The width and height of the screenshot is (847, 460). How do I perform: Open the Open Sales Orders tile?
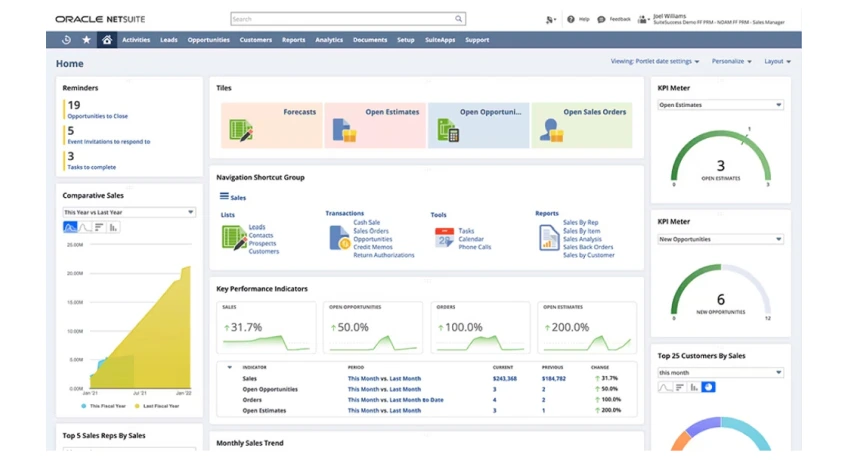click(582, 125)
